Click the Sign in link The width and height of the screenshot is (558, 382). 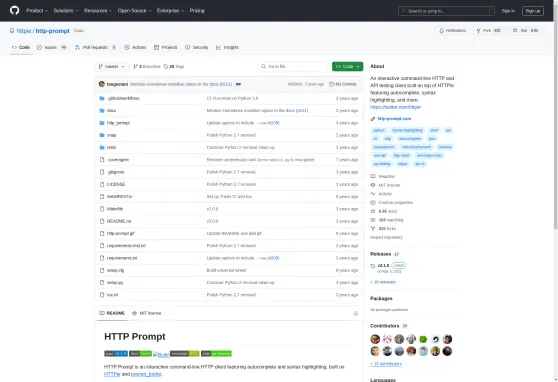pyautogui.click(x=508, y=11)
